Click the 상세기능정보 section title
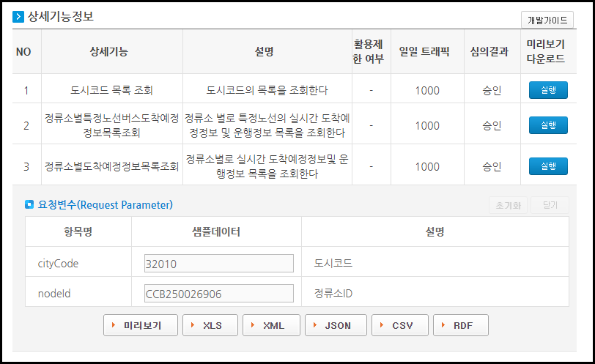Screen dimensions: 595x364 (61, 16)
